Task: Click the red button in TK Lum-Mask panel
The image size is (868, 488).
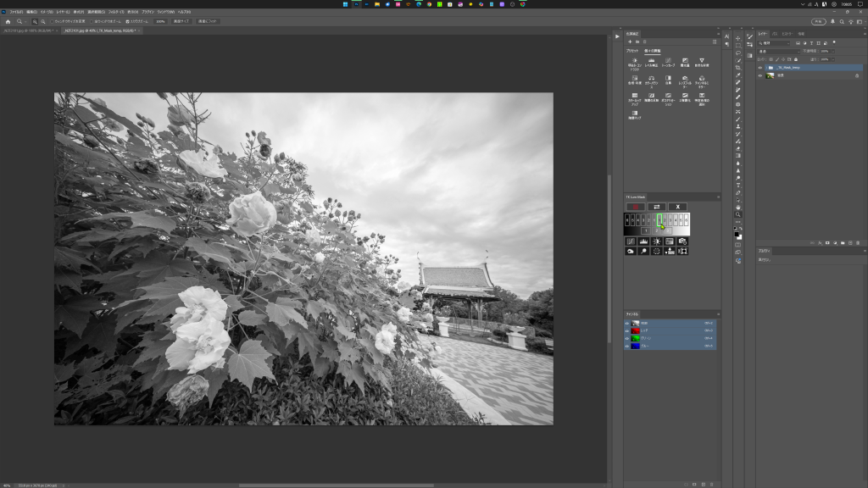Action: [634, 207]
